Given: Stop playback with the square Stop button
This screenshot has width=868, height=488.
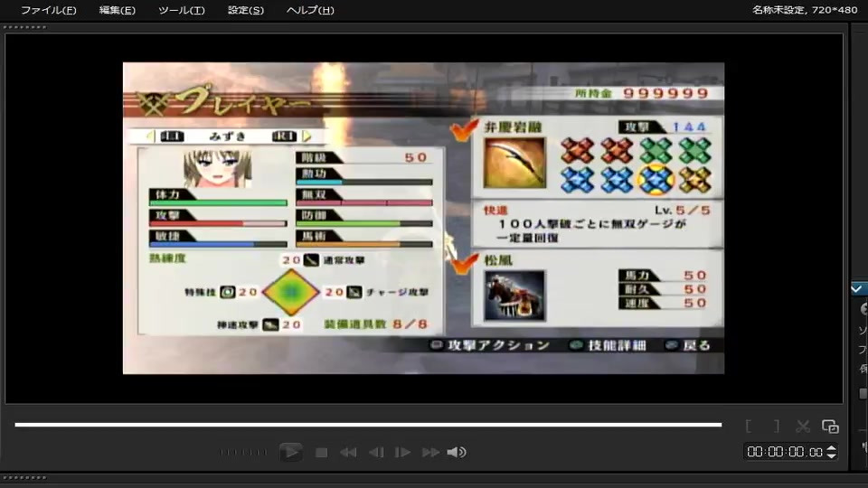Looking at the screenshot, I should (x=321, y=453).
